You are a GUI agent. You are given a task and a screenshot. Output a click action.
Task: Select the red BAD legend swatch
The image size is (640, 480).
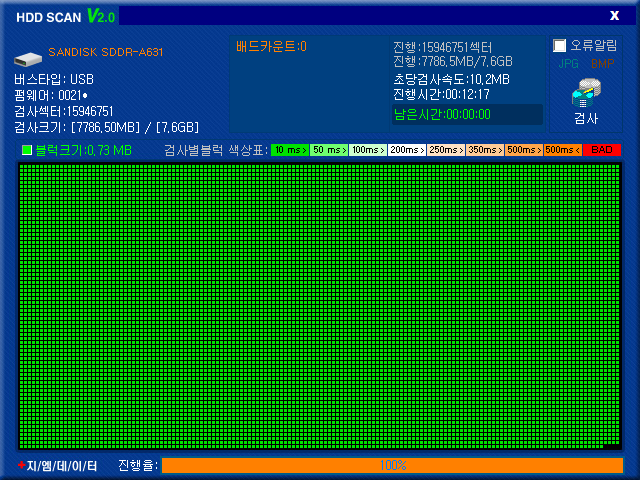click(x=602, y=150)
